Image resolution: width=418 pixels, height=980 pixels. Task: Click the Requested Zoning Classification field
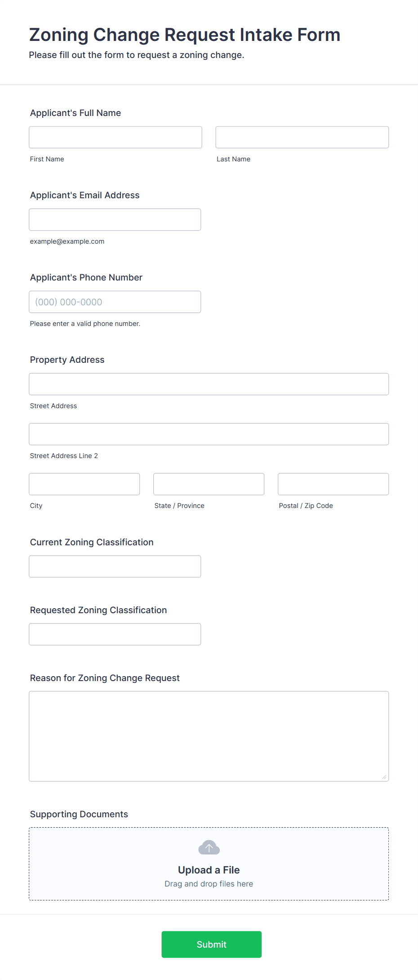click(115, 634)
